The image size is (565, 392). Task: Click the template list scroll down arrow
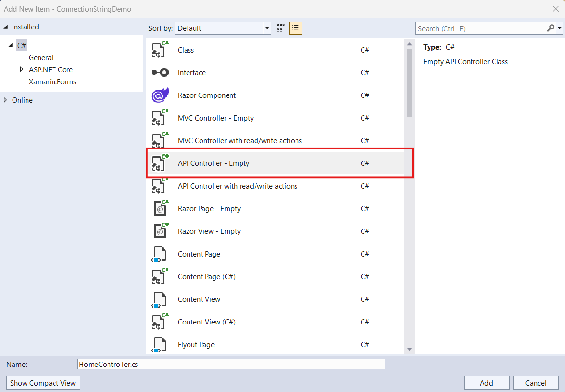click(x=409, y=349)
